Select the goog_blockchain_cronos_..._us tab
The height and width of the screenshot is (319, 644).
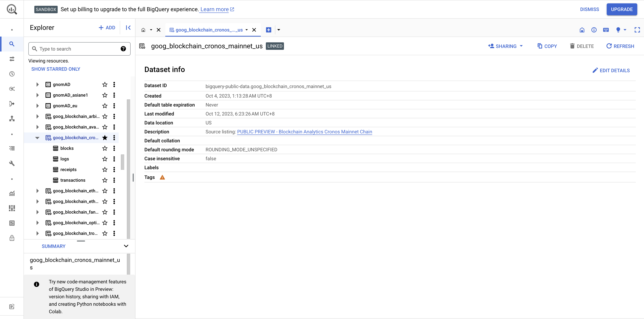click(x=209, y=30)
